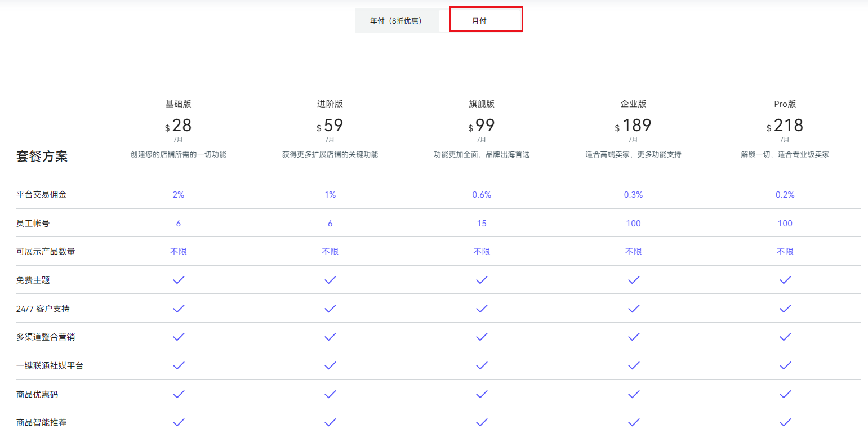868x442 pixels.
Task: Click the 一键联通社媒平台 checkmark for 企业版
Action: (633, 365)
